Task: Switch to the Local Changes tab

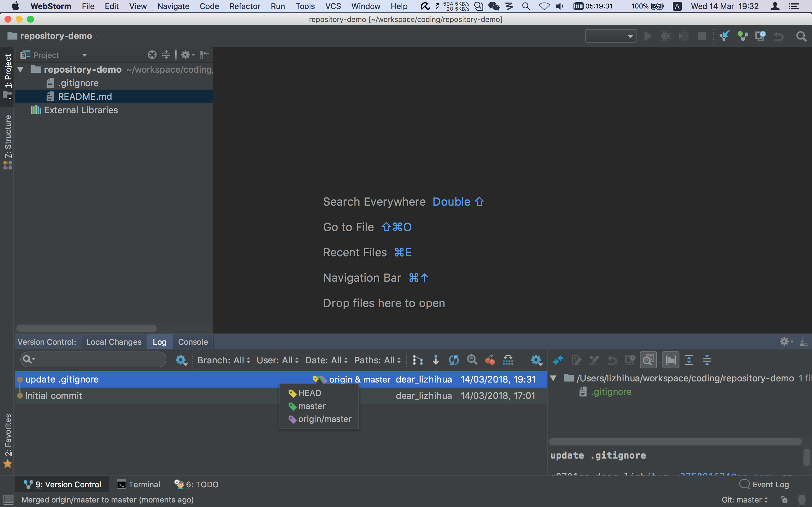Action: click(114, 342)
